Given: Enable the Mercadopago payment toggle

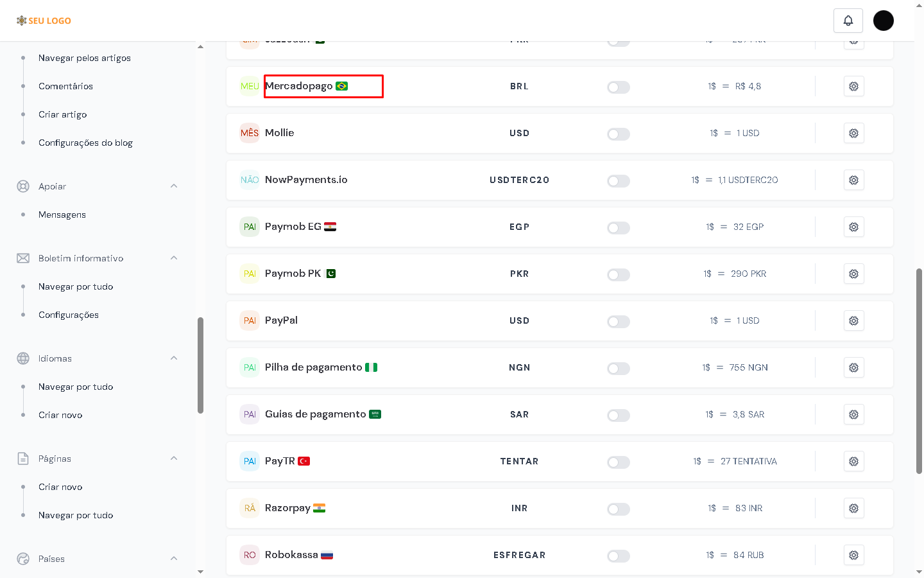Looking at the screenshot, I should (618, 87).
